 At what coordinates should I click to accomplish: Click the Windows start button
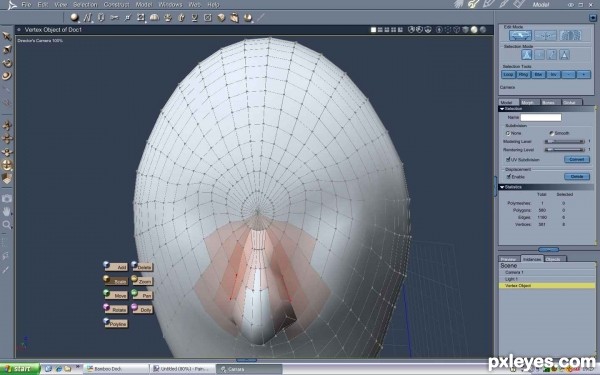(x=20, y=369)
